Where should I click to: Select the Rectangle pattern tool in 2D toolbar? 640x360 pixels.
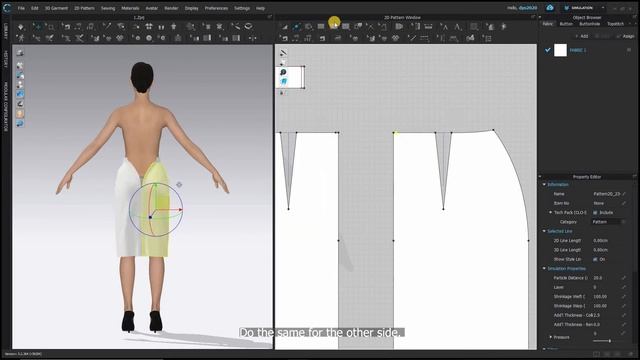[x=321, y=27]
